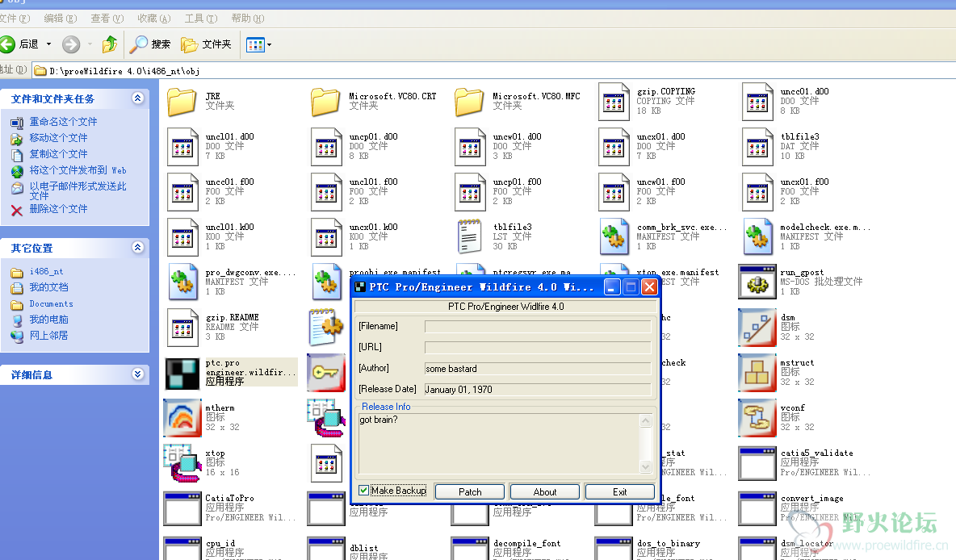Click the Filename field in patcher
This screenshot has height=560, width=956.
538,327
